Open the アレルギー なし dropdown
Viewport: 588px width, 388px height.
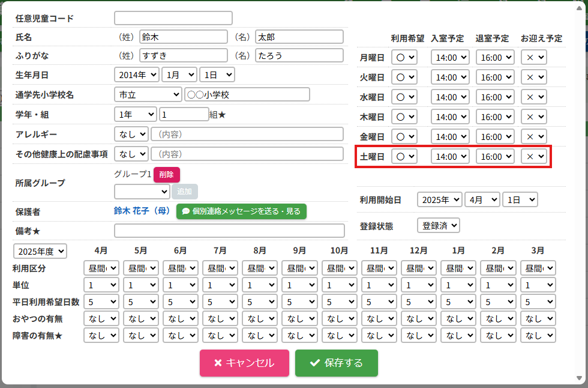[131, 134]
